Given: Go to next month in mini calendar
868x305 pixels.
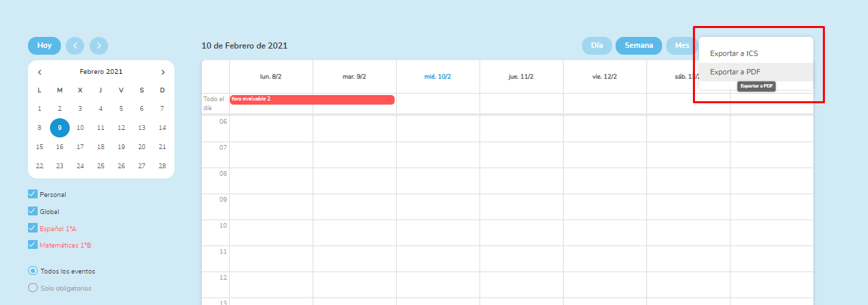Looking at the screenshot, I should tap(163, 72).
